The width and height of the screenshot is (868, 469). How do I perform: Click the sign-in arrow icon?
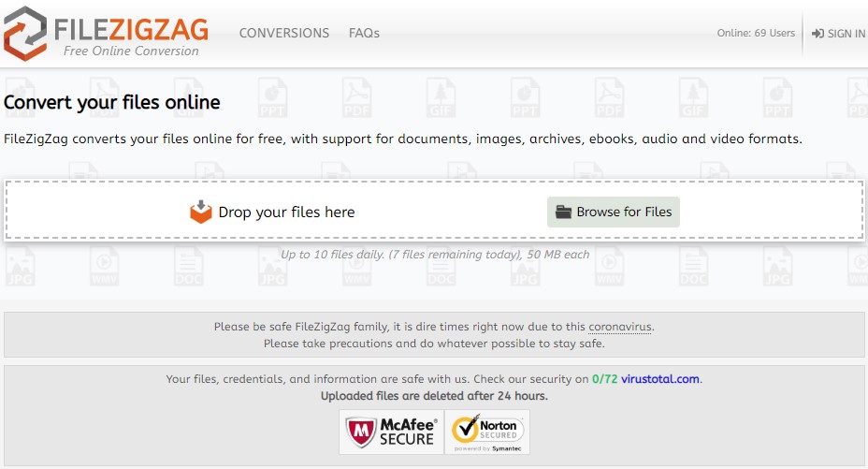point(817,34)
